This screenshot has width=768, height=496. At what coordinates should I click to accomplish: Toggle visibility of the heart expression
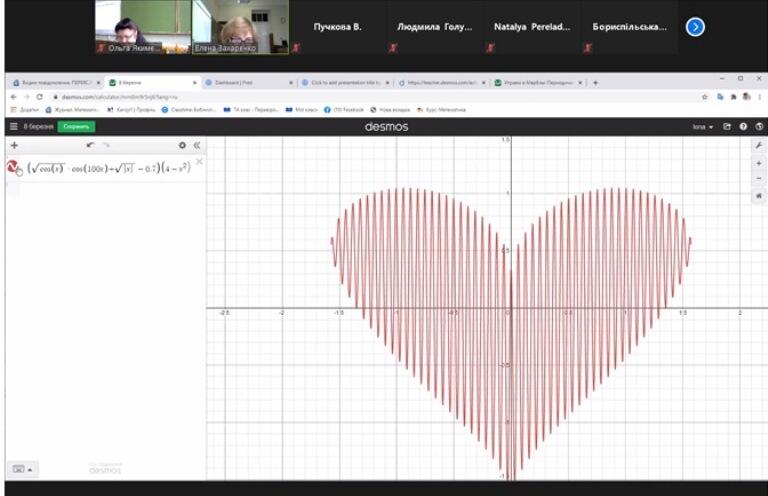point(13,167)
